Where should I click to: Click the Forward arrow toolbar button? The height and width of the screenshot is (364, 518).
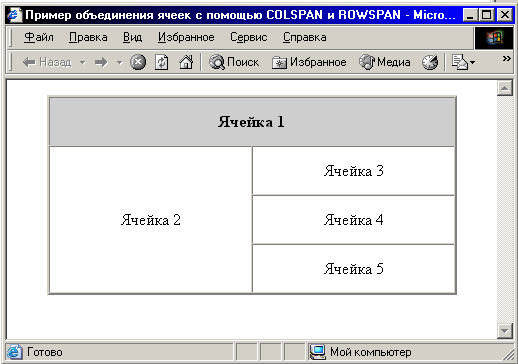101,62
